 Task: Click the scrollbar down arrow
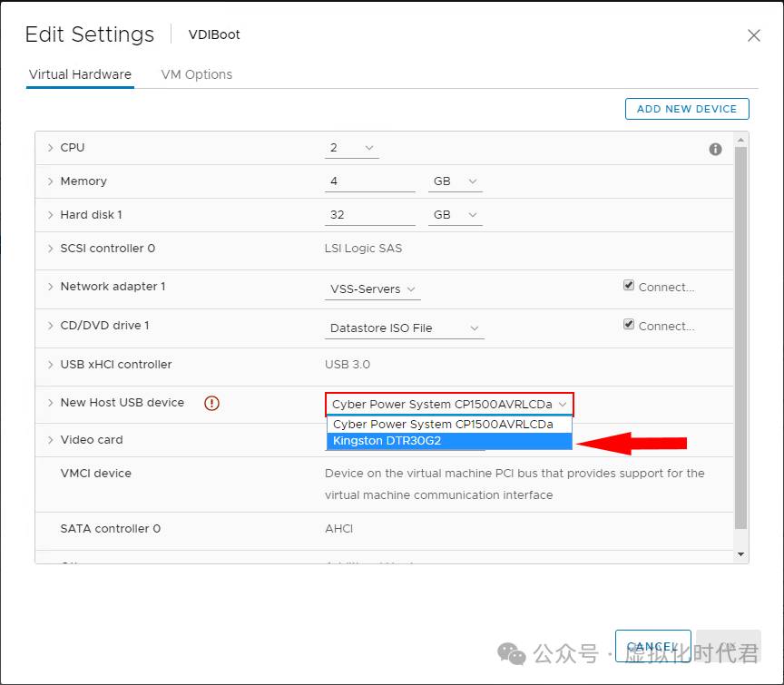[740, 553]
